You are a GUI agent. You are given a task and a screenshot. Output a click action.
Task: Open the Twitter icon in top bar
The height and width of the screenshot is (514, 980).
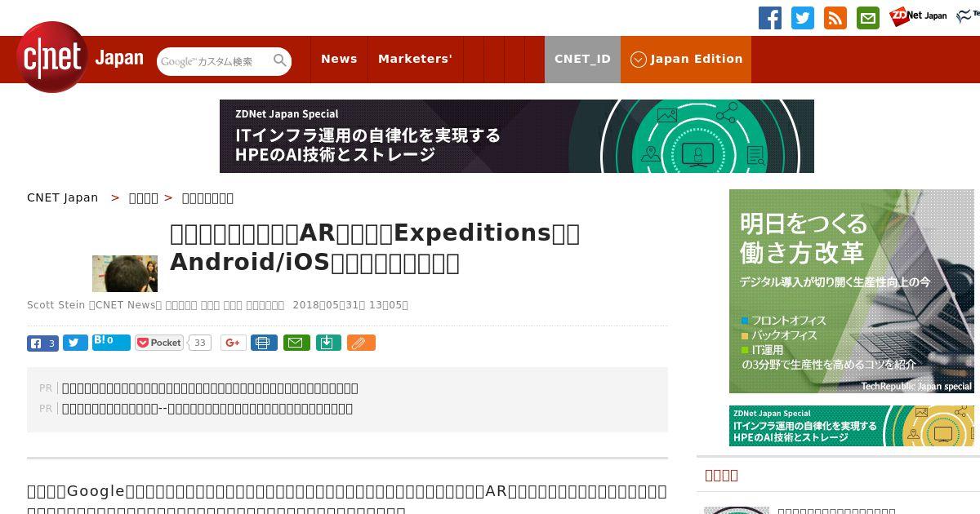(803, 18)
